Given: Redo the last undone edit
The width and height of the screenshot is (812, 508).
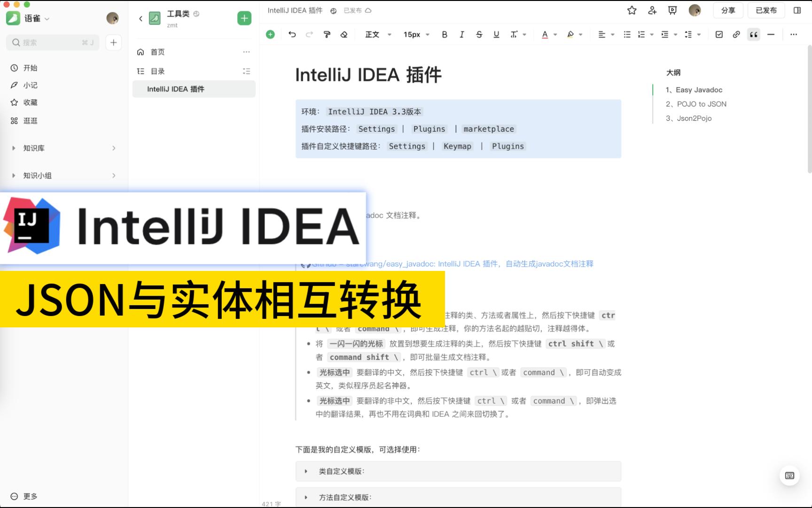Looking at the screenshot, I should click(x=309, y=34).
